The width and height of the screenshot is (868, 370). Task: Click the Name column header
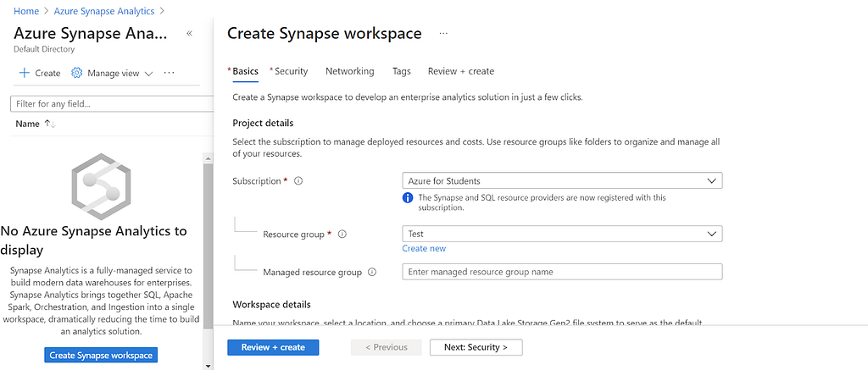coord(27,124)
